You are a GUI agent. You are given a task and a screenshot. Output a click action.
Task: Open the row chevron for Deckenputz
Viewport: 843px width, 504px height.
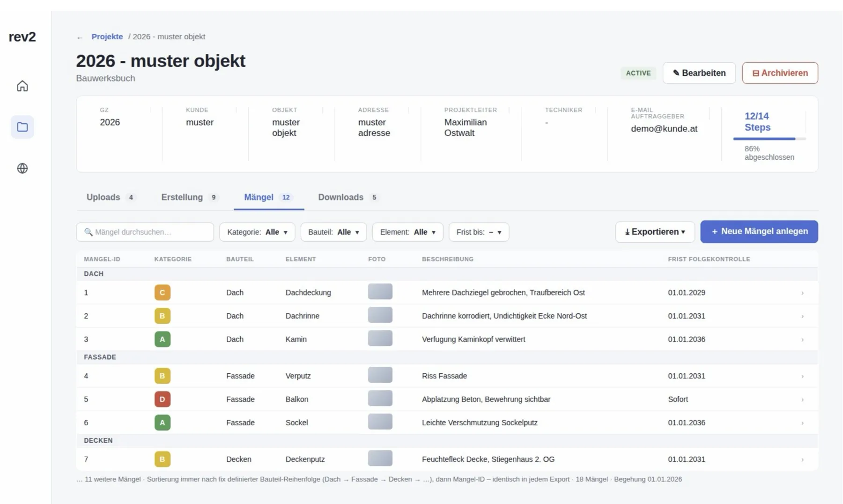pos(802,460)
